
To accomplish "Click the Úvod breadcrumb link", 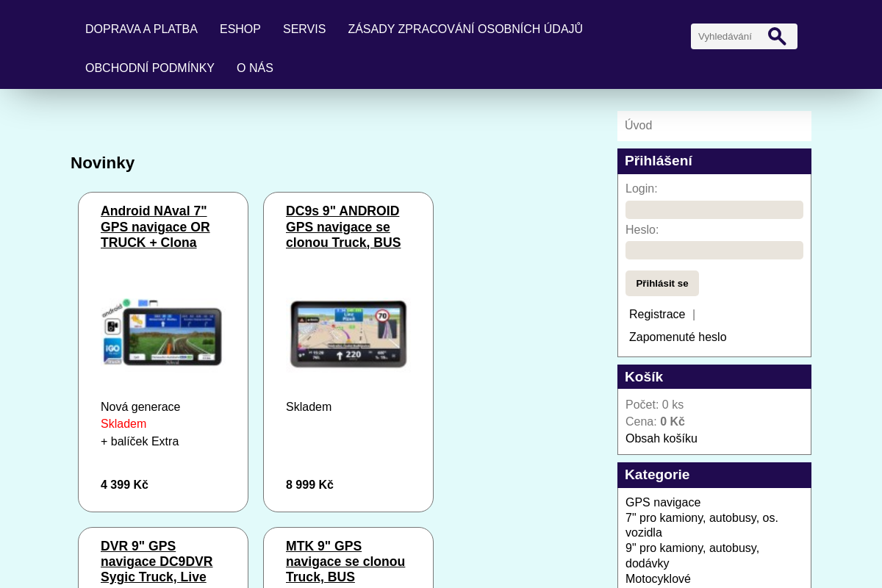I will coord(638,126).
